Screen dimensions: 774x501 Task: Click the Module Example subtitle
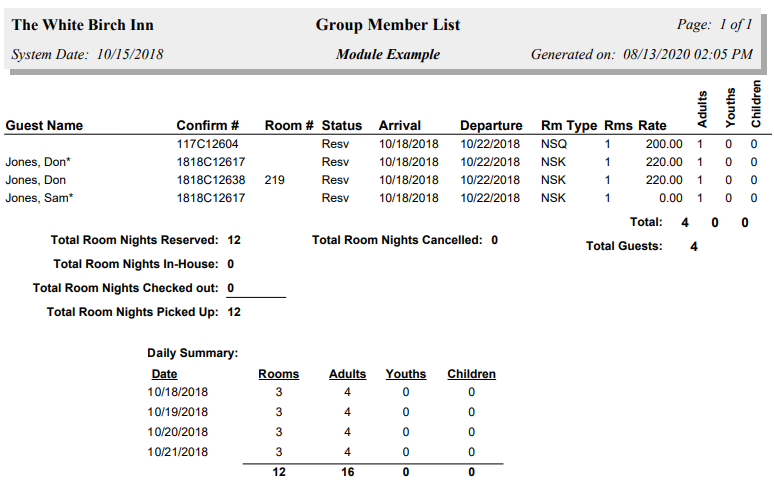pyautogui.click(x=388, y=55)
